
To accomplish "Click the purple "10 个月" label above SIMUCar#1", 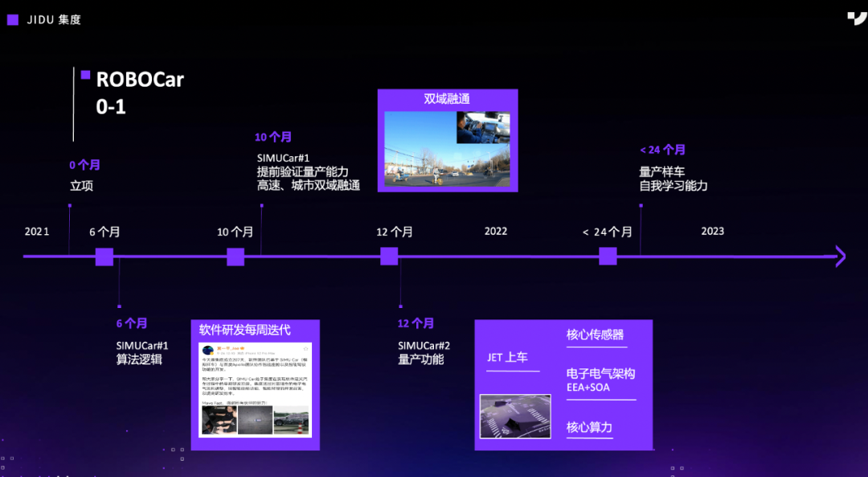I will click(273, 137).
